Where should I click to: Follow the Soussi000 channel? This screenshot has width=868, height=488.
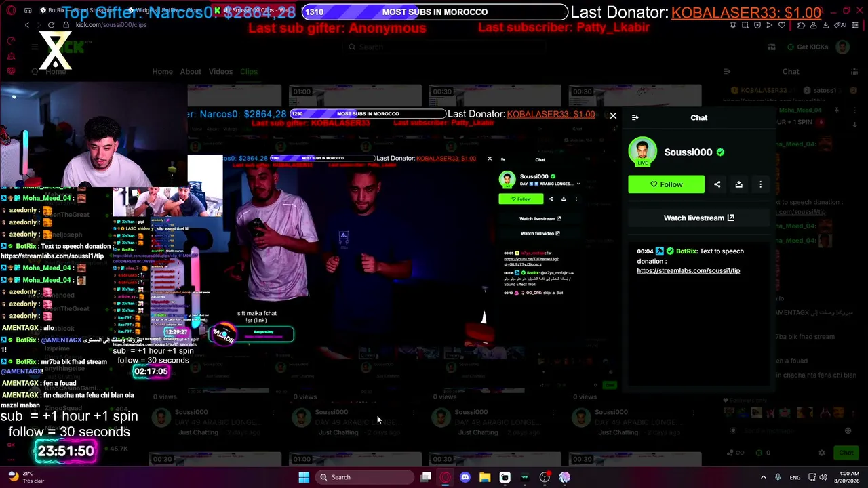click(666, 184)
